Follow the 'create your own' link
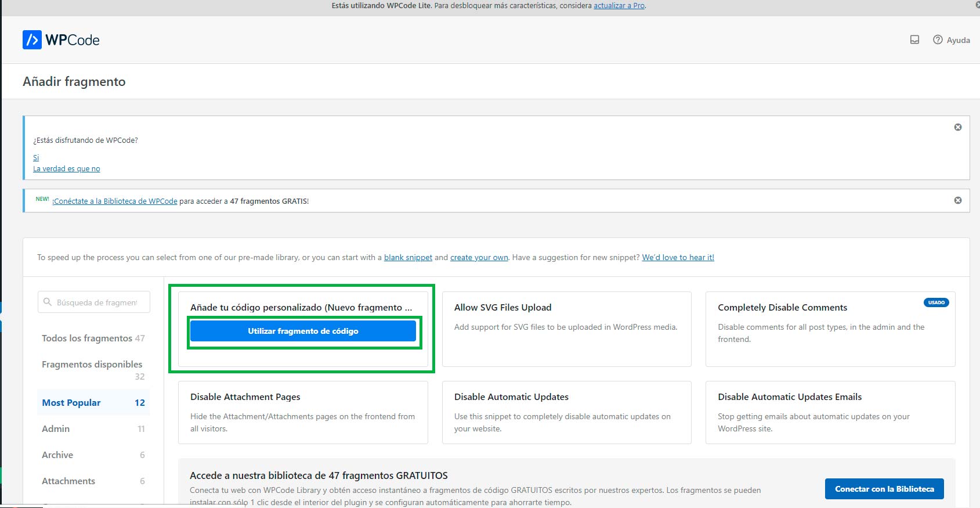The width and height of the screenshot is (980, 508). click(x=479, y=258)
